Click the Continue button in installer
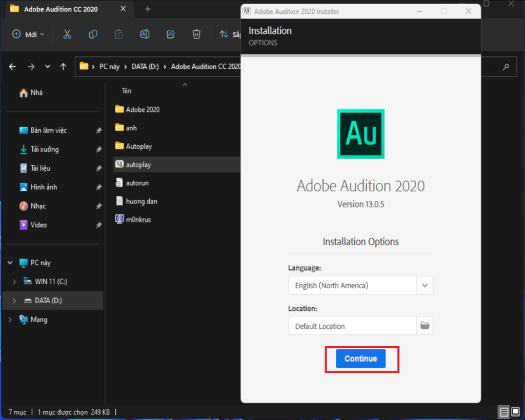Image resolution: width=525 pixels, height=420 pixels. pos(360,358)
